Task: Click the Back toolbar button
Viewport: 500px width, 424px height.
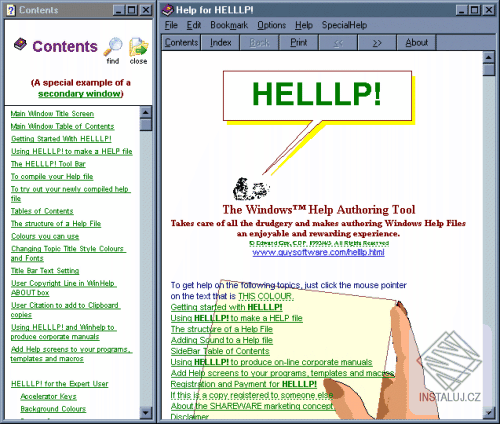Action: tap(259, 43)
